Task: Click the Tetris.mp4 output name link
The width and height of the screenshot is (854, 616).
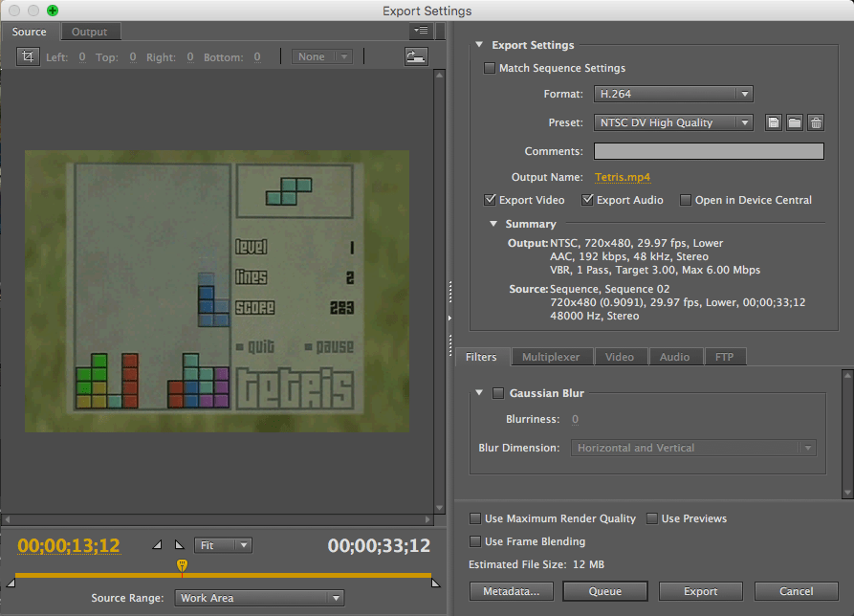Action: [x=622, y=177]
